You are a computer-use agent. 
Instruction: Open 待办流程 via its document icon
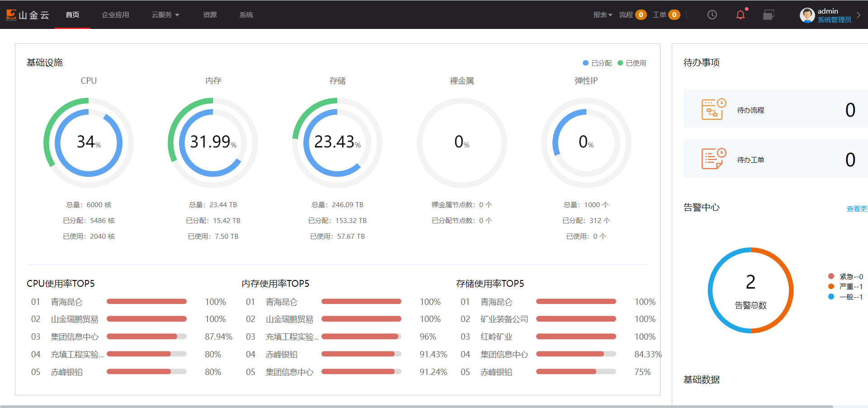712,109
